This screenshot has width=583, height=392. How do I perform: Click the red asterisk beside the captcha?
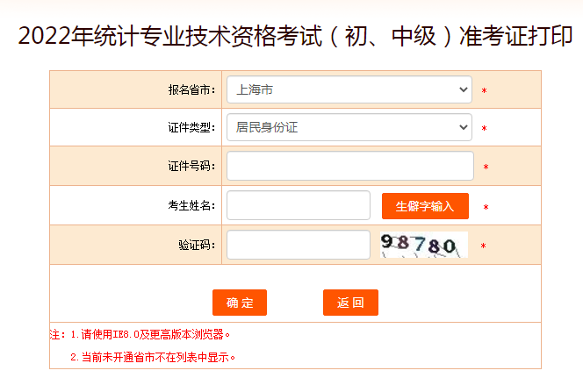(x=483, y=246)
